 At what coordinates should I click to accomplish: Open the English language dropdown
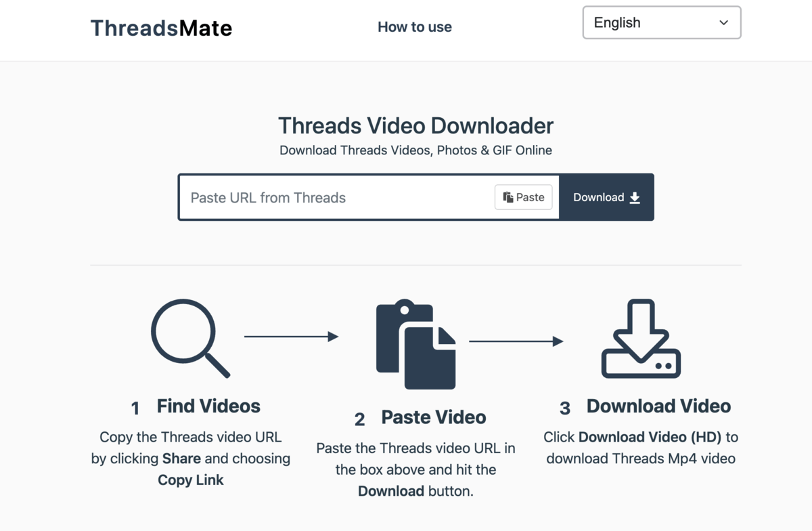point(661,23)
